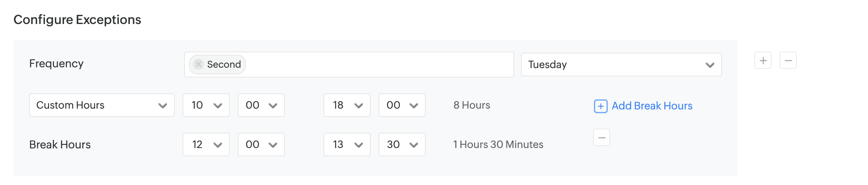The width and height of the screenshot is (868, 185).
Task: Open the break start minute dropdown
Action: tap(261, 144)
